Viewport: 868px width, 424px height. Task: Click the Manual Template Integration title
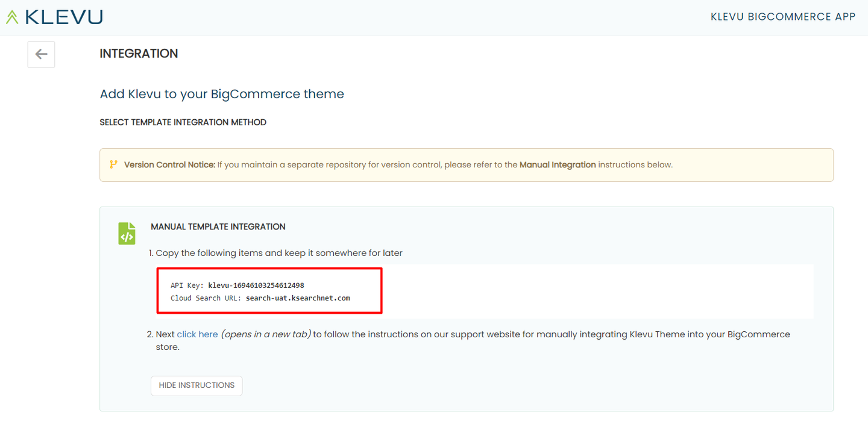218,227
